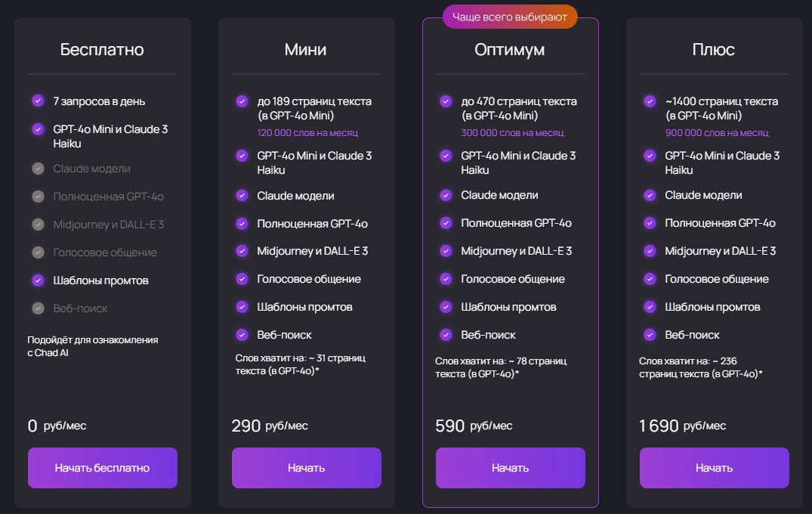Click the "Начать бесплатно" button
This screenshot has height=514, width=812.
point(102,468)
